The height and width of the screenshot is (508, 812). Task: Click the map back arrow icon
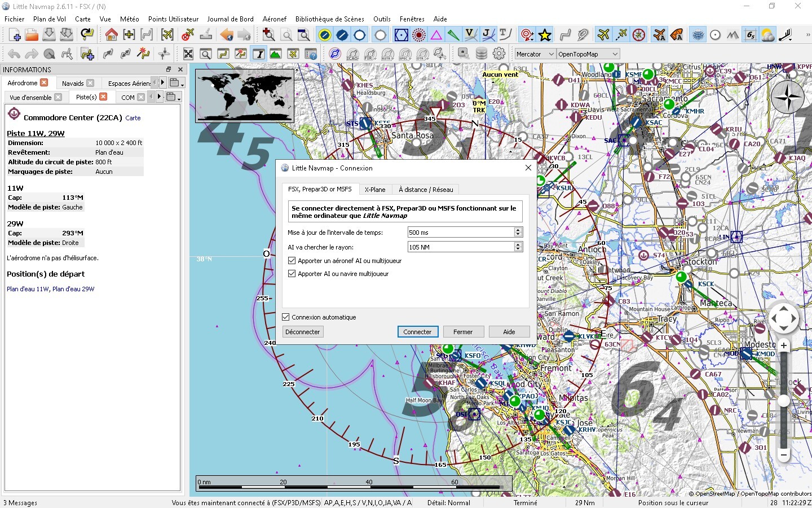[x=227, y=35]
